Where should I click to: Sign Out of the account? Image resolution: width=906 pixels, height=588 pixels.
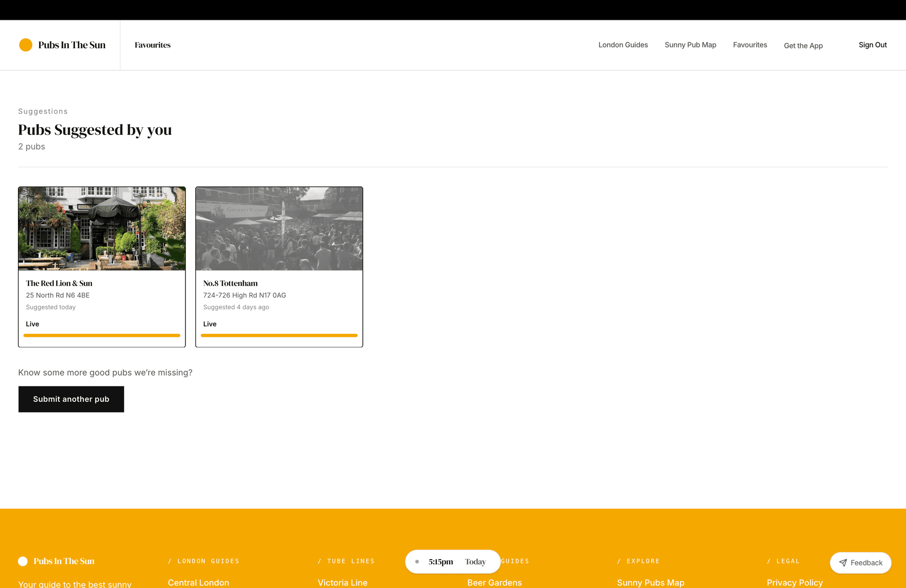[872, 45]
